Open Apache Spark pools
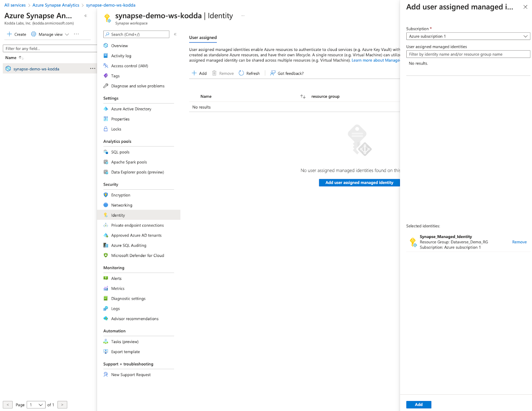The width and height of the screenshot is (532, 411). (129, 162)
